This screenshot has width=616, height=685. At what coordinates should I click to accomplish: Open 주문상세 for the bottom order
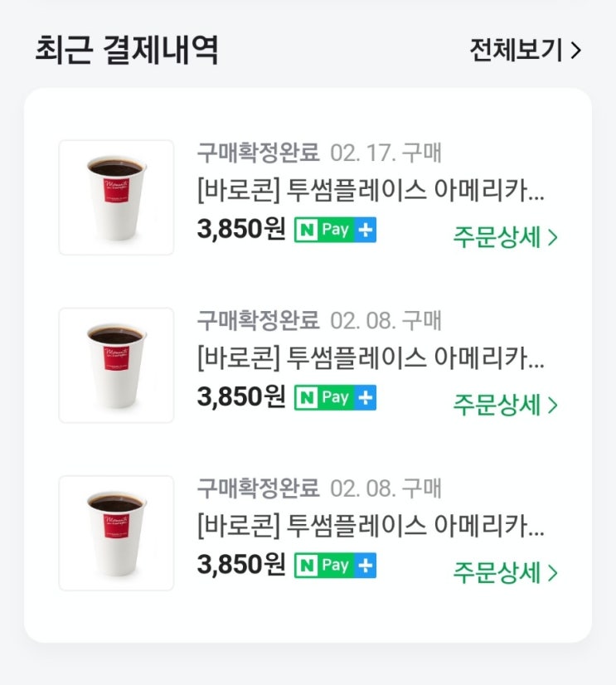(505, 572)
